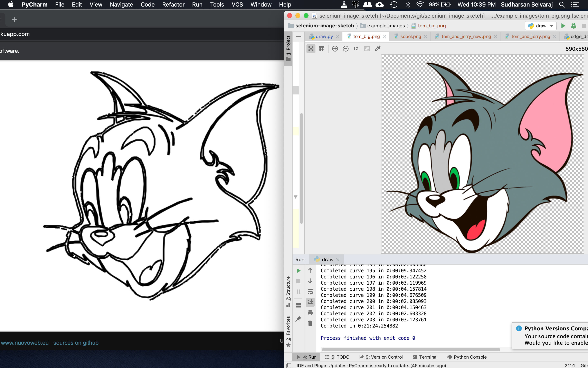This screenshot has height=368, width=588.
Task: Print the run console output
Action: point(310,313)
